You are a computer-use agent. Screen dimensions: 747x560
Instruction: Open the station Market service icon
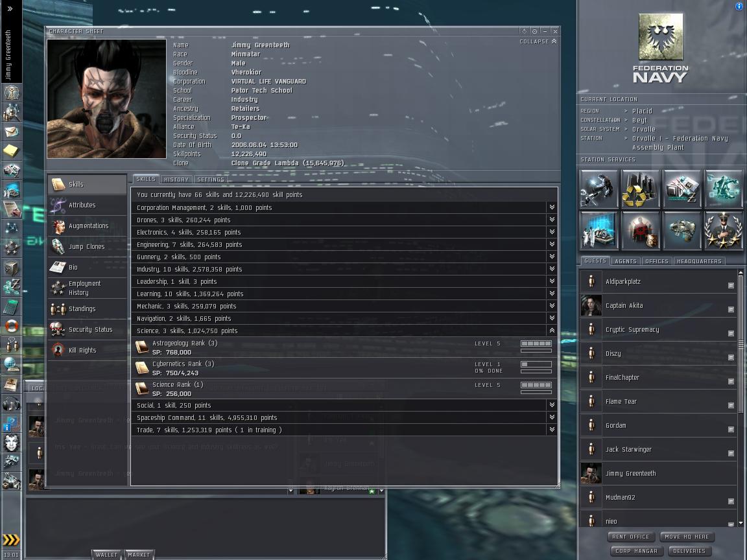(x=682, y=189)
